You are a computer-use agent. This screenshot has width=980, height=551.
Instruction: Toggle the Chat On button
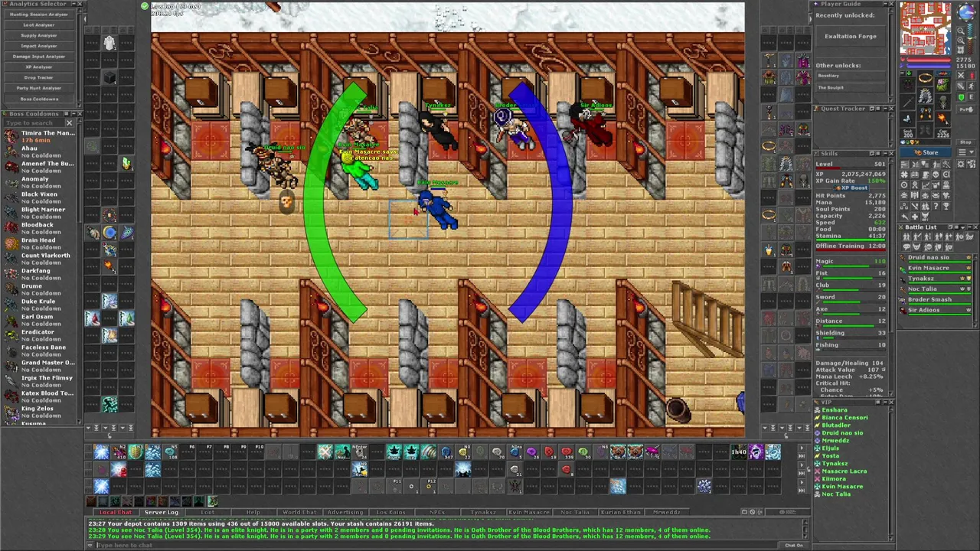(x=794, y=545)
